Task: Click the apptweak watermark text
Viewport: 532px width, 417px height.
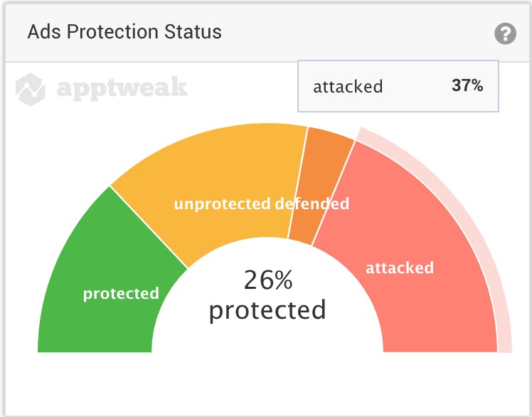Action: 122,88
